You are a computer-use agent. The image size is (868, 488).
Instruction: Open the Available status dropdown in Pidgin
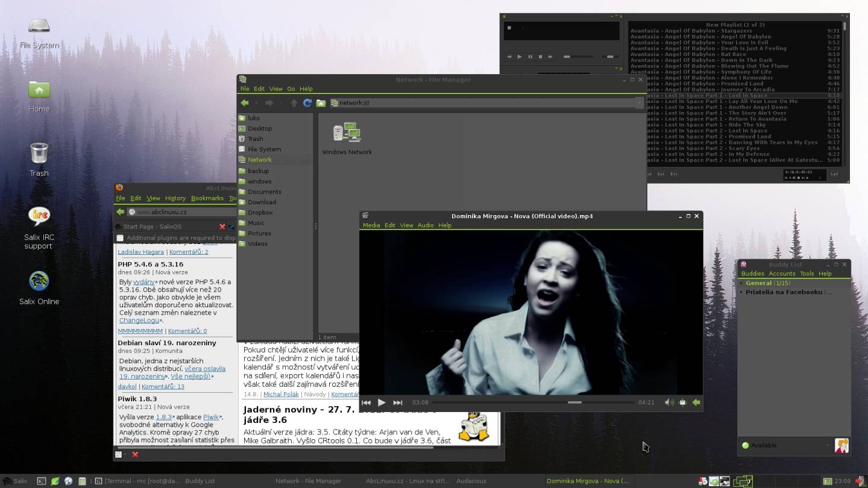[787, 446]
